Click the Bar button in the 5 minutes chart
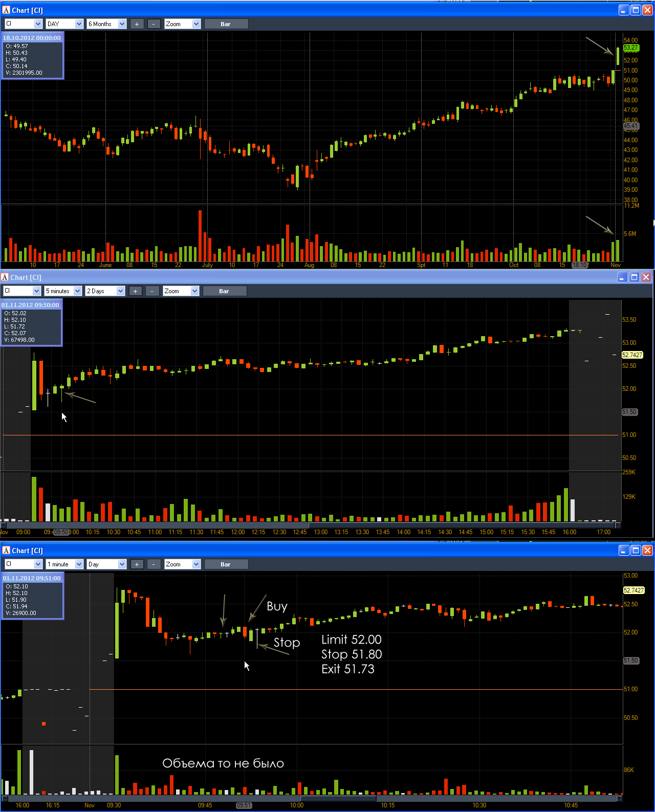Screen dimensions: 655x812 (x=225, y=291)
